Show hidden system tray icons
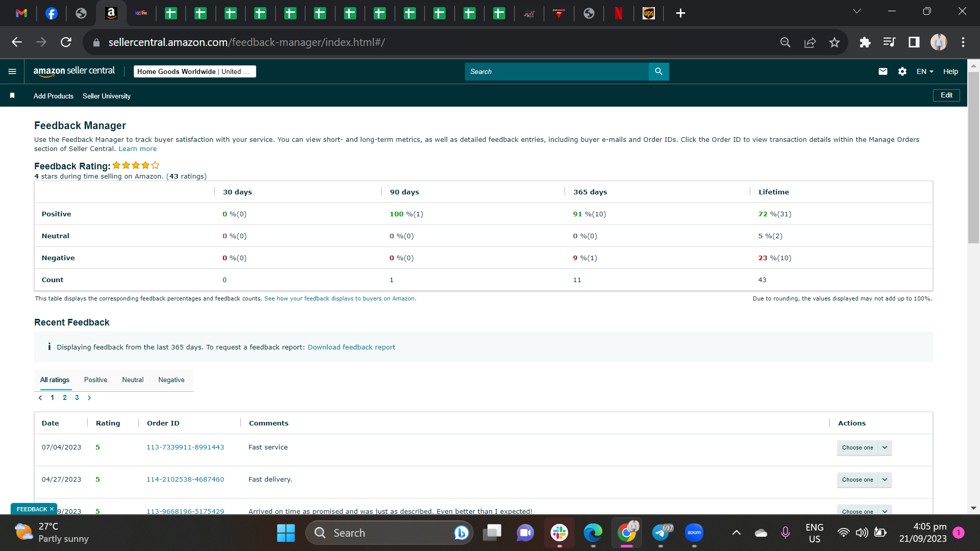Viewport: 980px width, 551px height. coord(736,533)
